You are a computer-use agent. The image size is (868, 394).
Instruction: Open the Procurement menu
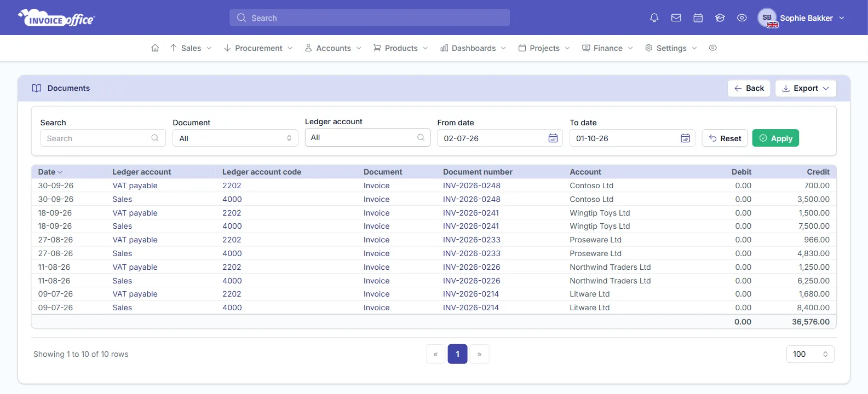tap(258, 48)
